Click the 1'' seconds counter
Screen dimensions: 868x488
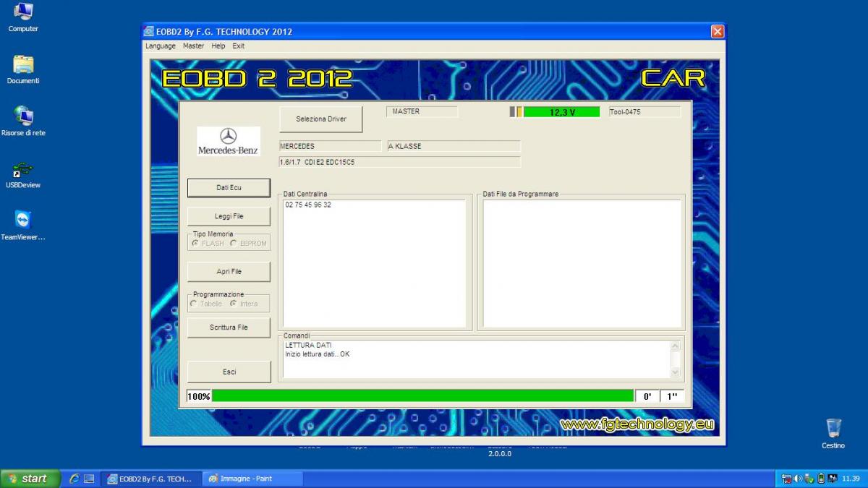tap(672, 396)
